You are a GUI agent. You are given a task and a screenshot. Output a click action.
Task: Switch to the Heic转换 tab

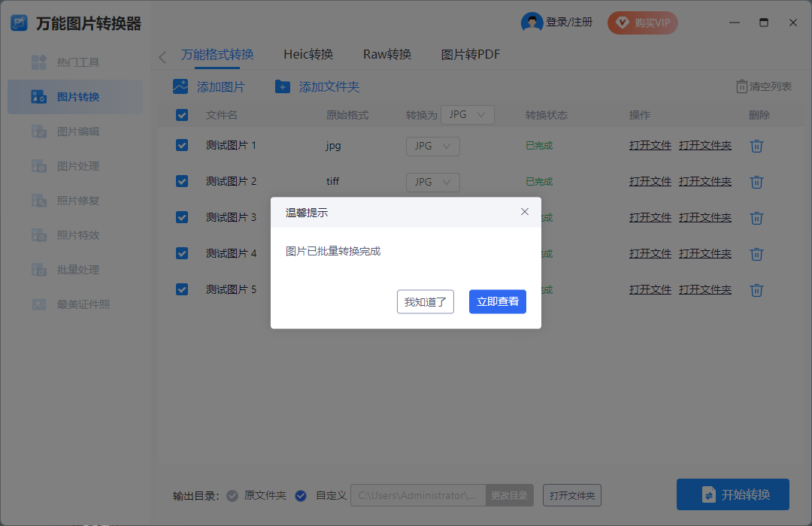(308, 54)
